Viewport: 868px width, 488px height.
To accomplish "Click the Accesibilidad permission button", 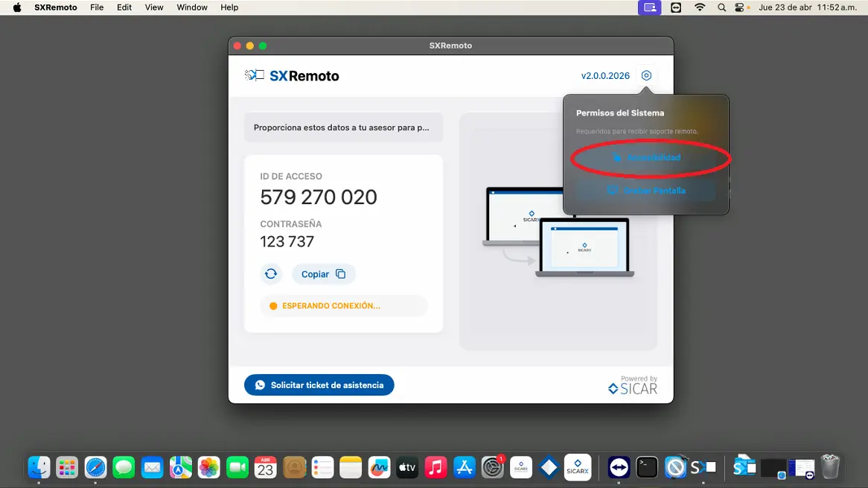I will (647, 158).
